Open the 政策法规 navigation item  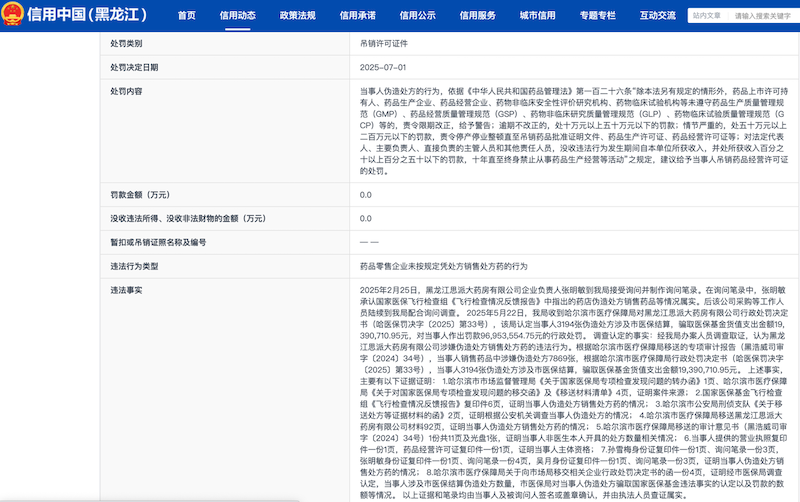pyautogui.click(x=297, y=16)
